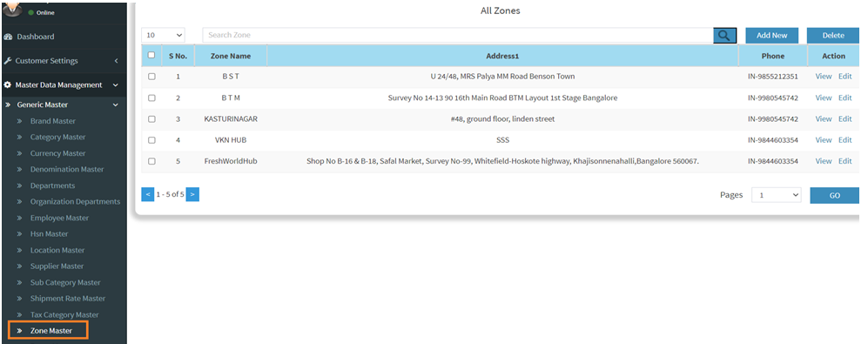868x344 pixels.
Task: Click the address text SSS
Action: pyautogui.click(x=502, y=140)
